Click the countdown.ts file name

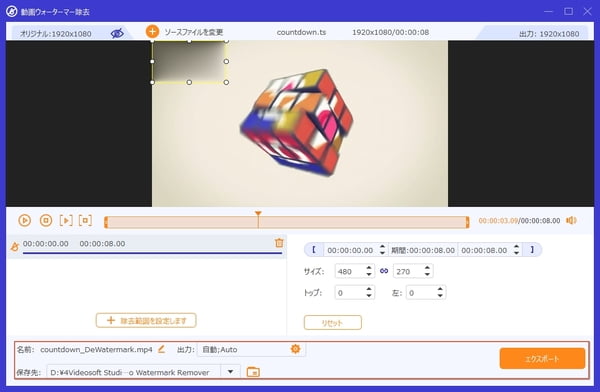[x=301, y=32]
